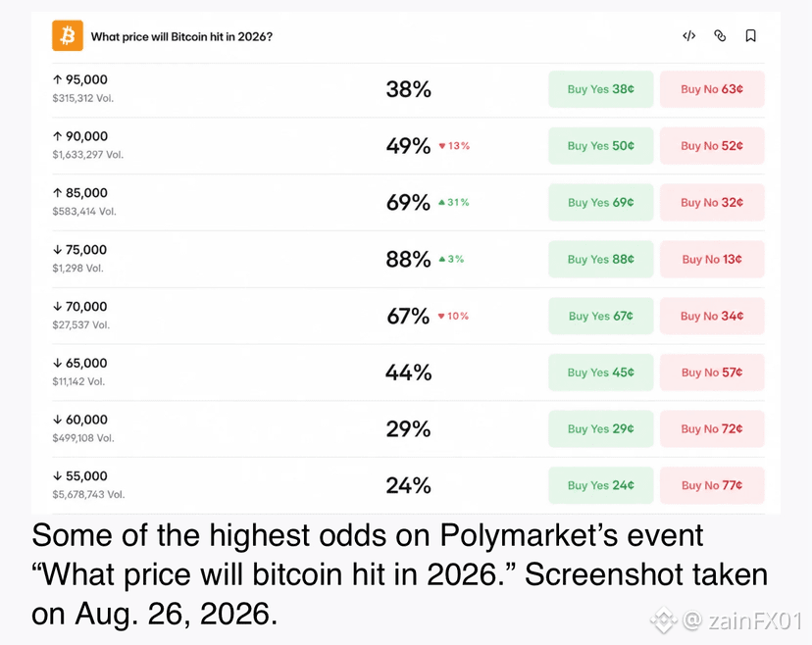Open the embed code icon
This screenshot has height=645, width=812.
(688, 35)
